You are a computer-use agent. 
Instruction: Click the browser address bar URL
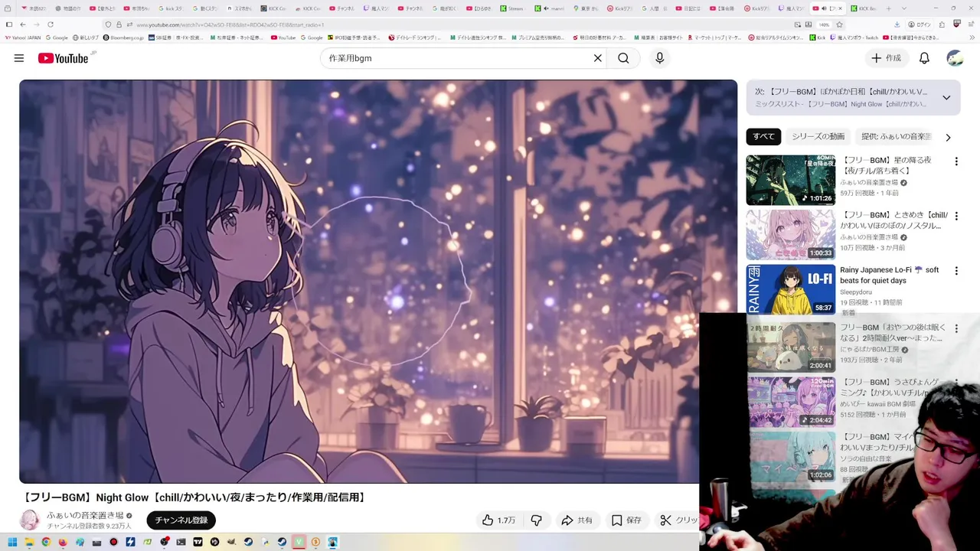pyautogui.click(x=230, y=24)
